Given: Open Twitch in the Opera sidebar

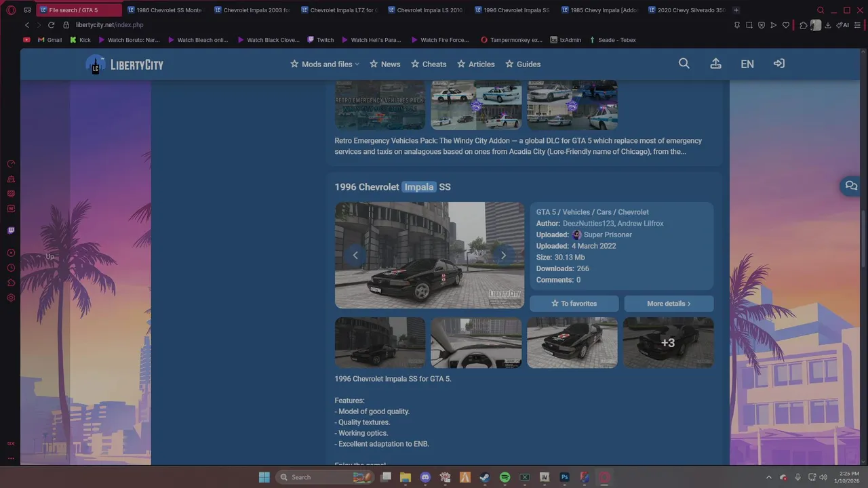Looking at the screenshot, I should (x=11, y=230).
